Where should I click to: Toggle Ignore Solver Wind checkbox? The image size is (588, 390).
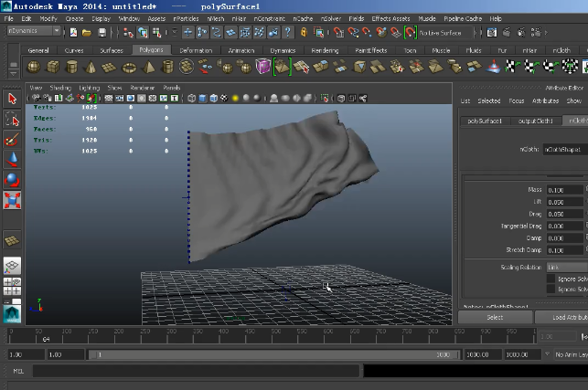pos(551,289)
